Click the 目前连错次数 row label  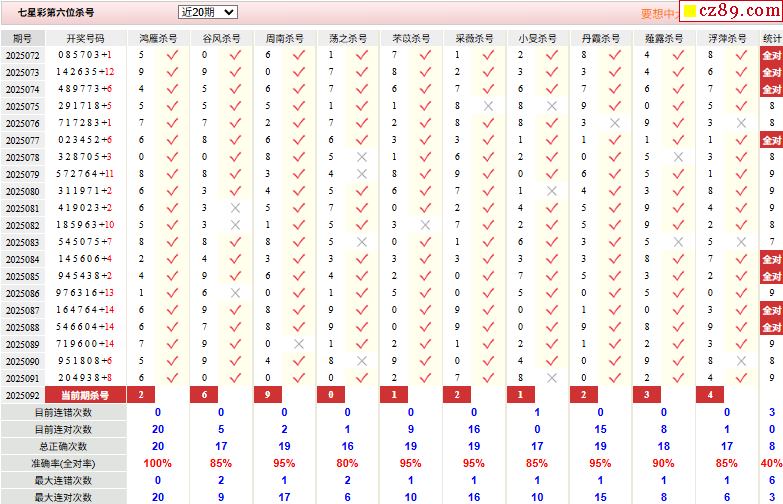pyautogui.click(x=63, y=413)
